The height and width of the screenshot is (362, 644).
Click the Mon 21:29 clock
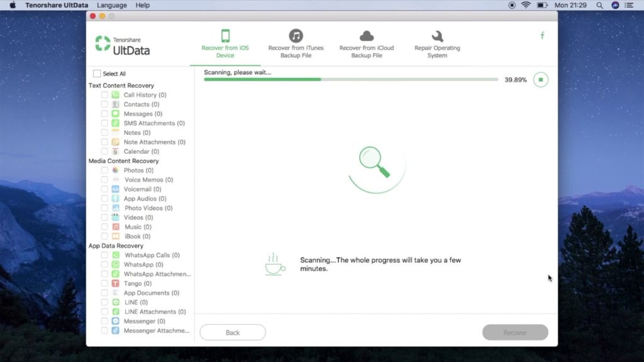point(570,5)
